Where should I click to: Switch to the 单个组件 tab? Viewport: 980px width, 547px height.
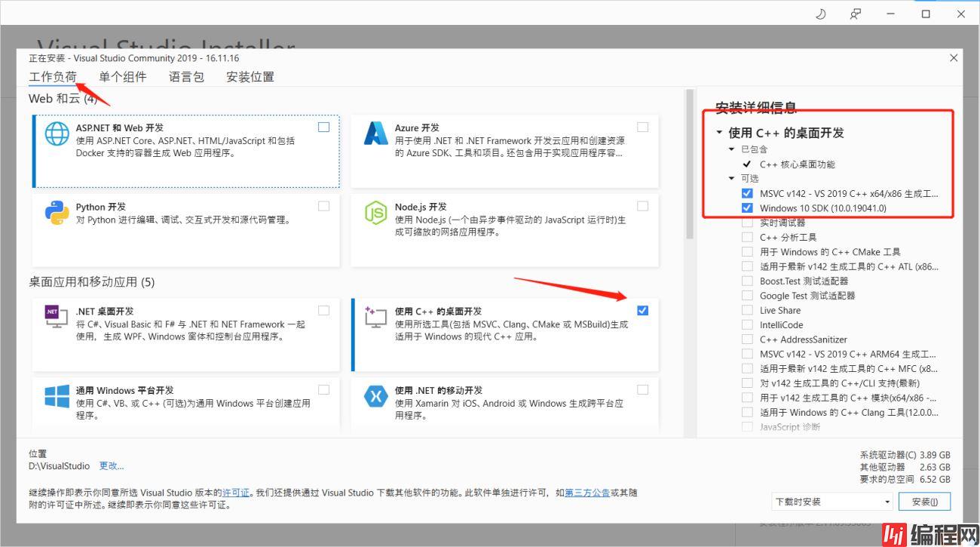pos(123,77)
